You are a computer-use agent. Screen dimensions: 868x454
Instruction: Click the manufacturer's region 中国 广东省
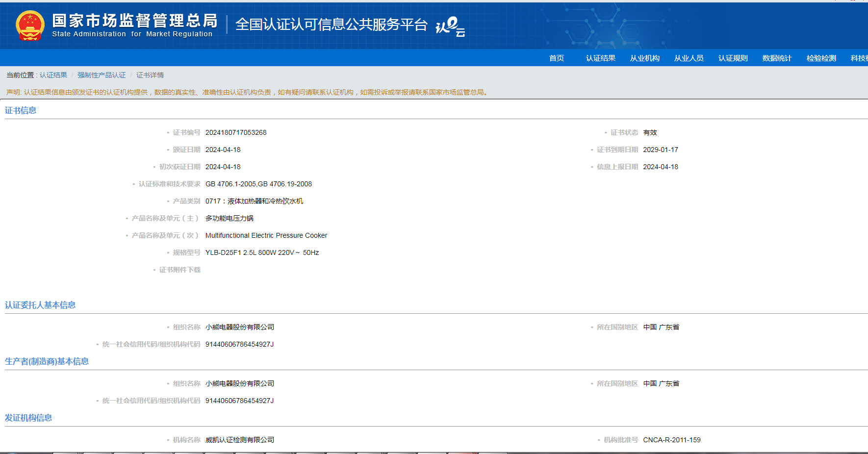(x=661, y=383)
